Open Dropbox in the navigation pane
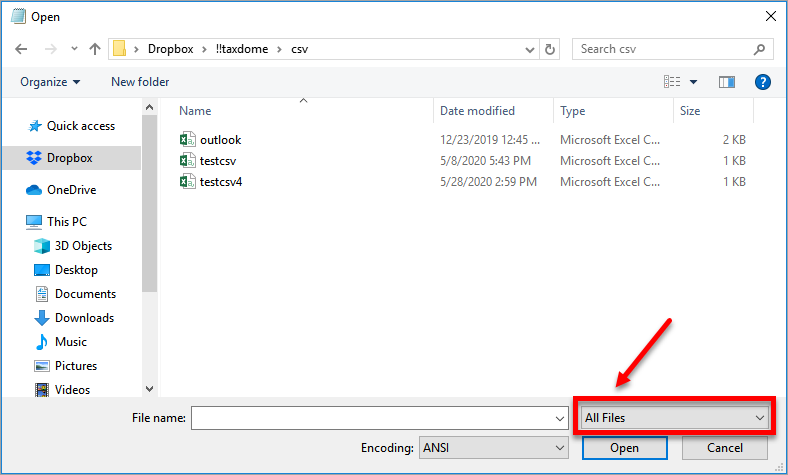The image size is (788, 475). click(x=69, y=158)
